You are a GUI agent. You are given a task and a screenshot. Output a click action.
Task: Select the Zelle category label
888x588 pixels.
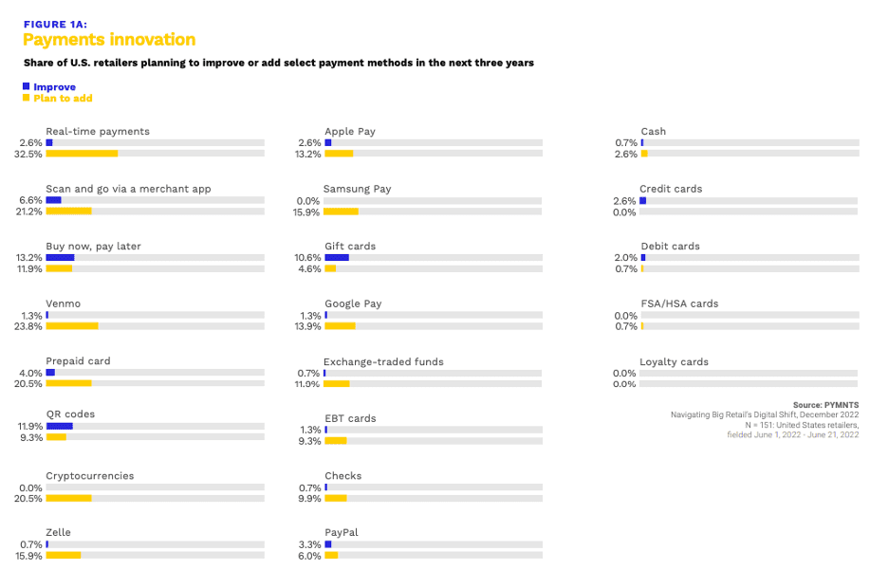pyautogui.click(x=58, y=533)
